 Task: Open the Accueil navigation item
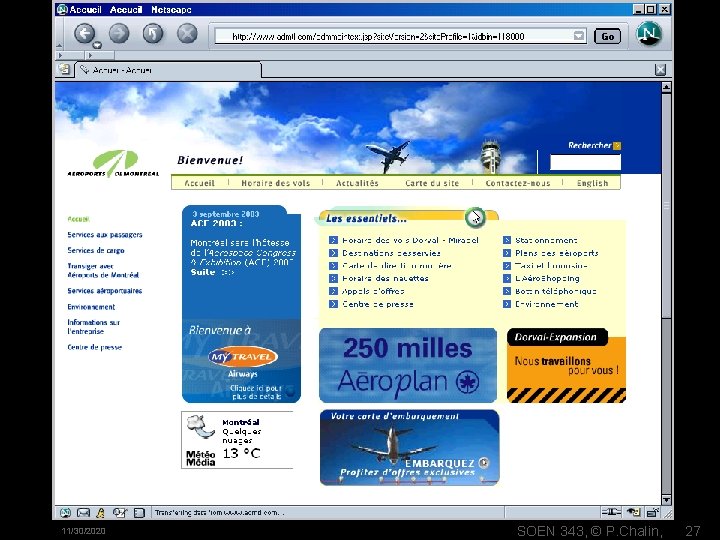click(199, 183)
